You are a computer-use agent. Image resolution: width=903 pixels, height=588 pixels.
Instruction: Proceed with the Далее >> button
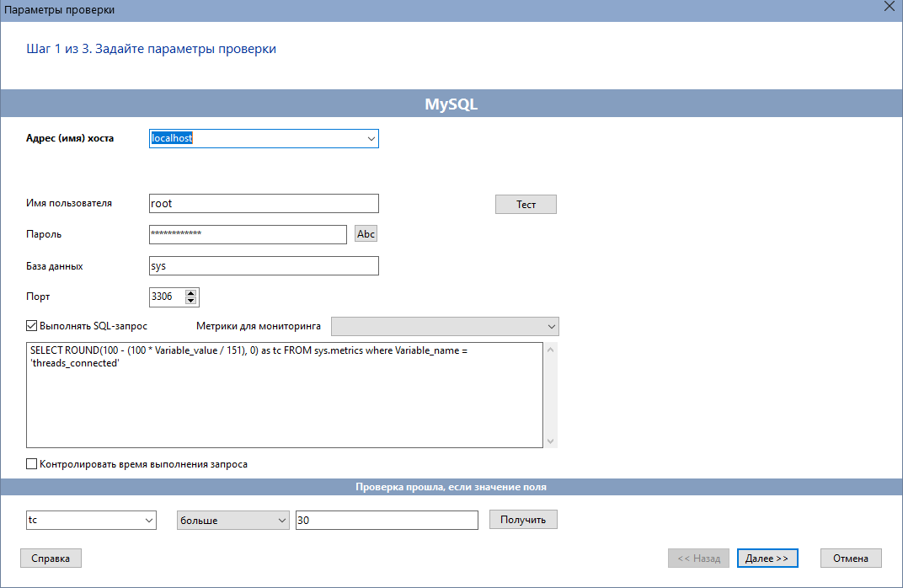767,558
